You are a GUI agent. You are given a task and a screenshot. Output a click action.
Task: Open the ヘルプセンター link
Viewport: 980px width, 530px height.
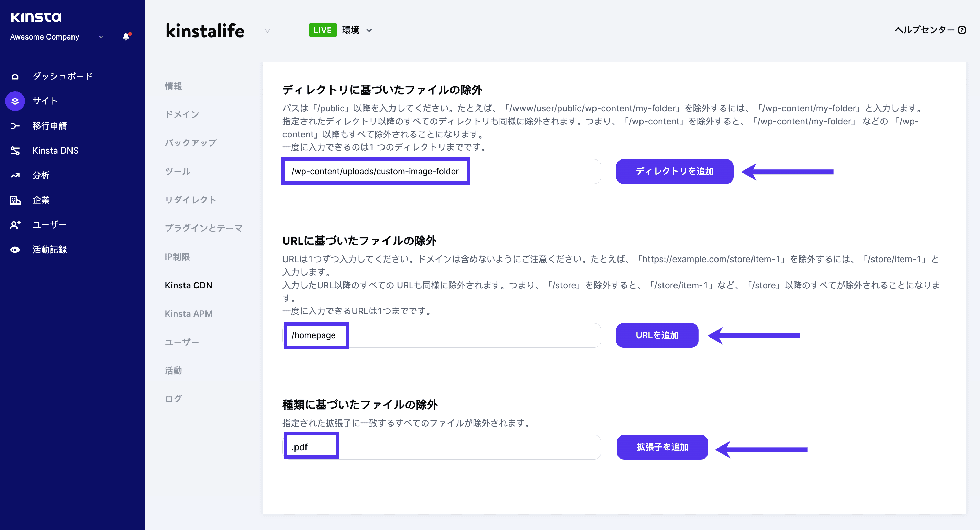(x=930, y=30)
